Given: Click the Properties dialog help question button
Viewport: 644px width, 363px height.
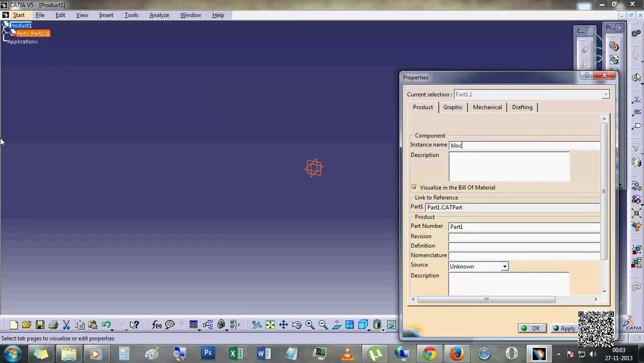Looking at the screenshot, I should click(x=587, y=76).
